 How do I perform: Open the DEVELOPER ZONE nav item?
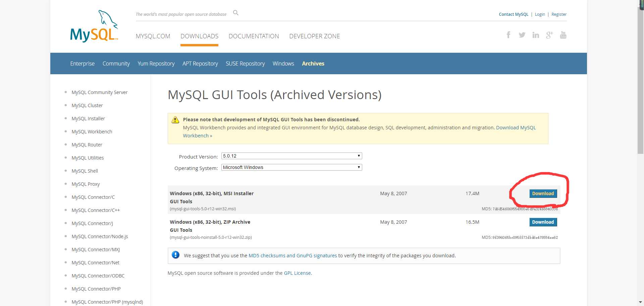pyautogui.click(x=315, y=36)
